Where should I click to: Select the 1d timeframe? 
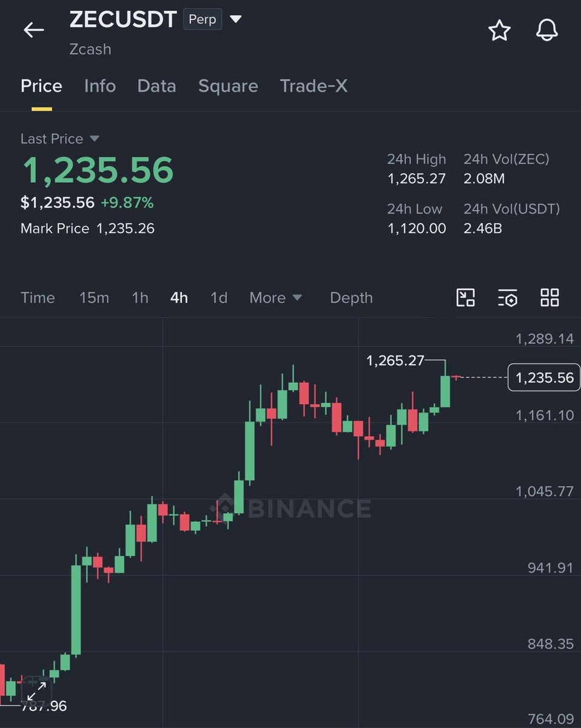point(219,298)
